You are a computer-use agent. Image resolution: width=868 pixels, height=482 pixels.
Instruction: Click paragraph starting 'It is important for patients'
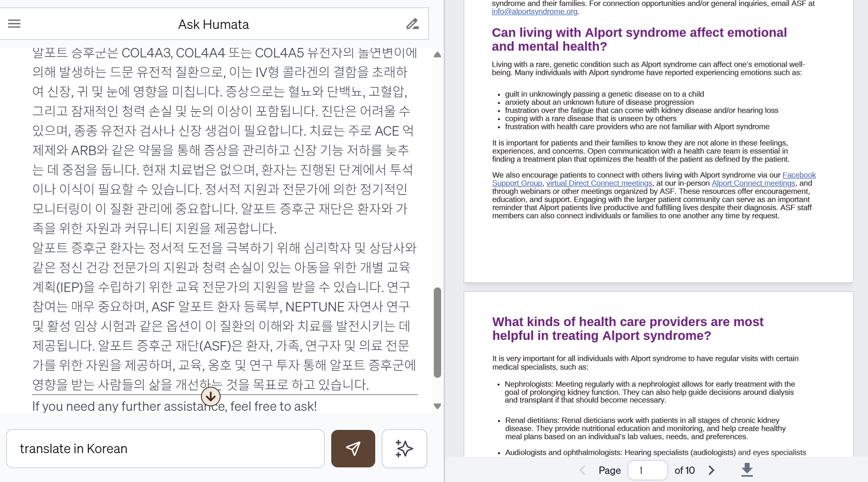tap(641, 151)
